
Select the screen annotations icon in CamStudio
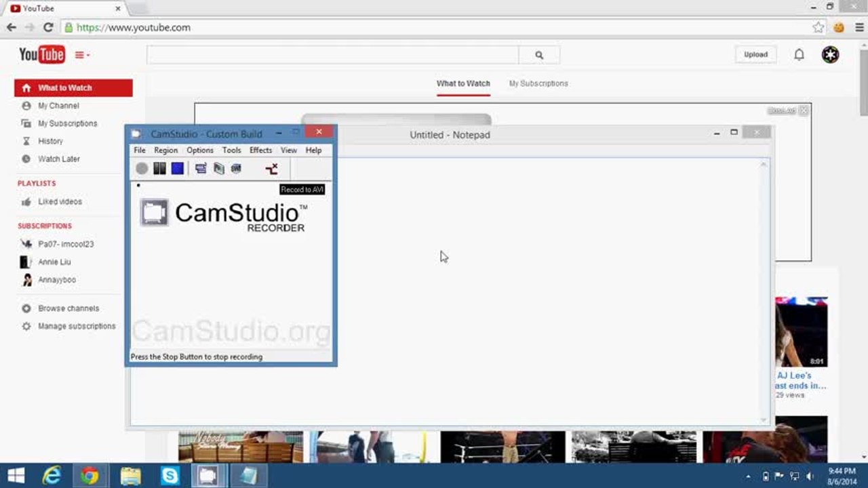click(218, 169)
